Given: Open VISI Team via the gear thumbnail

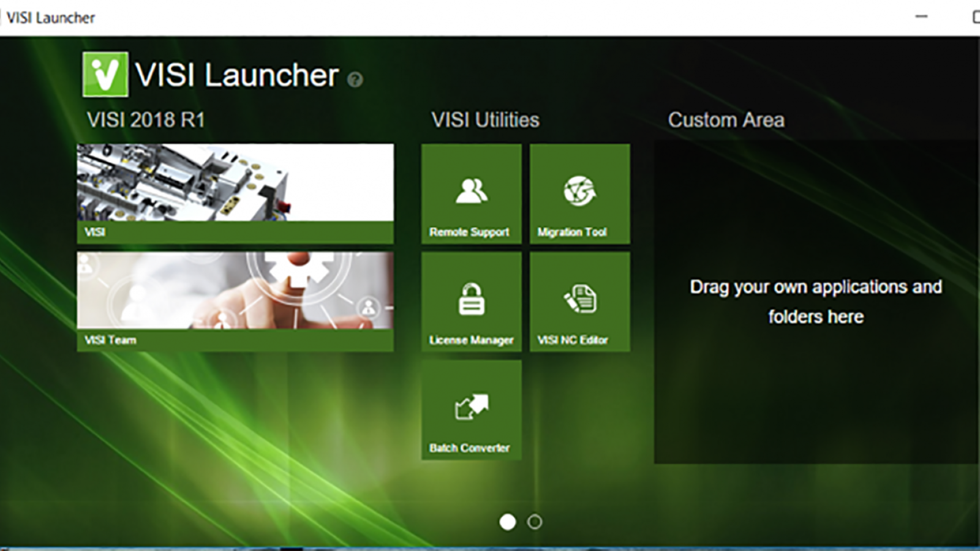Looking at the screenshot, I should click(x=235, y=290).
